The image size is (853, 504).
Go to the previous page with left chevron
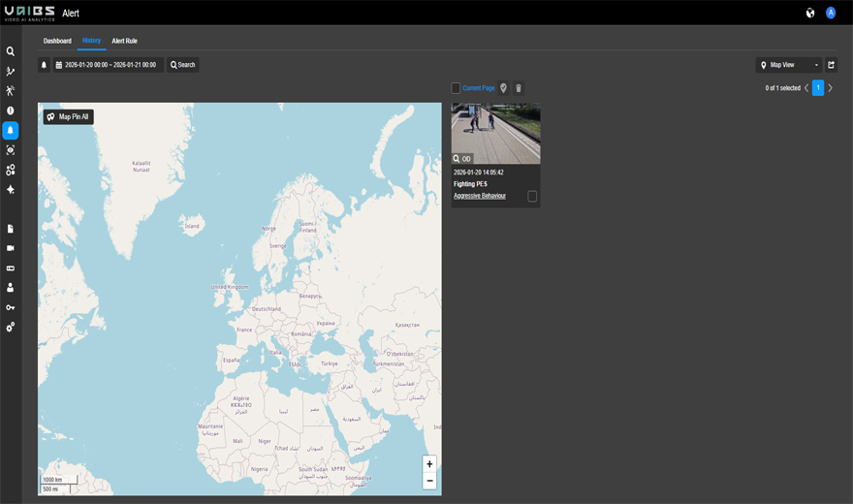point(806,88)
